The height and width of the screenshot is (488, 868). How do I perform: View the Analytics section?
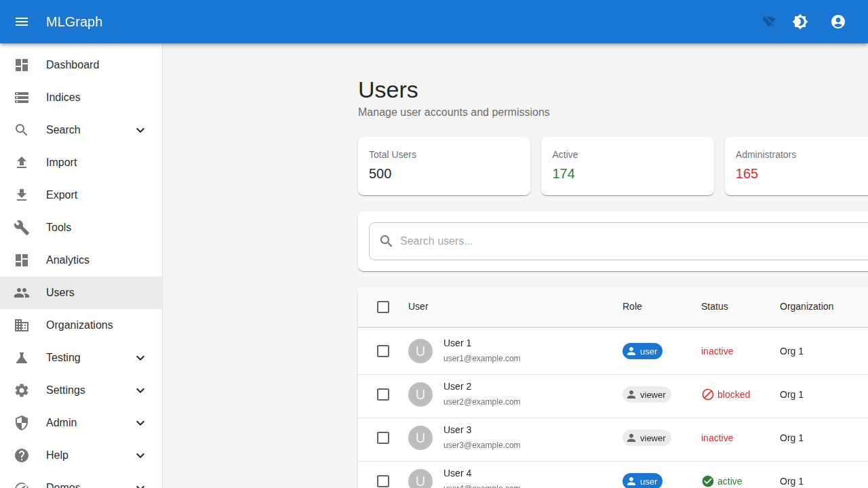67,260
